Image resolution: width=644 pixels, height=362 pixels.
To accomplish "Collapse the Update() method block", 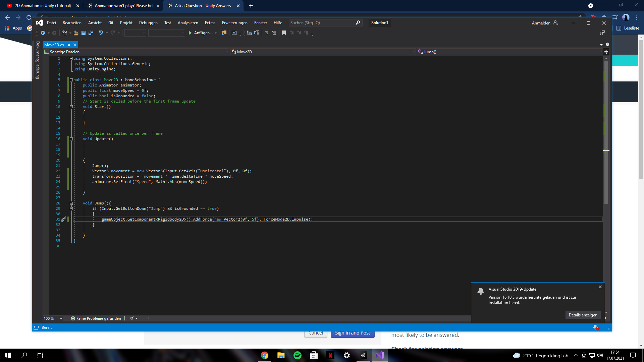I will tap(71, 139).
